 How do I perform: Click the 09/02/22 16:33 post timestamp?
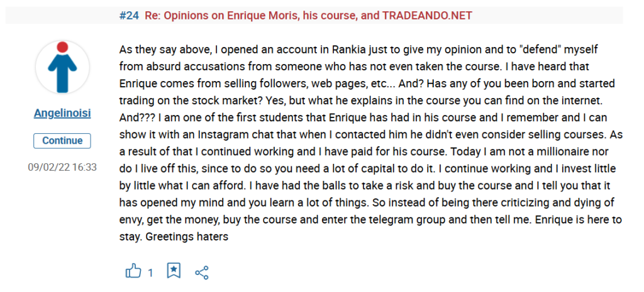(x=62, y=167)
